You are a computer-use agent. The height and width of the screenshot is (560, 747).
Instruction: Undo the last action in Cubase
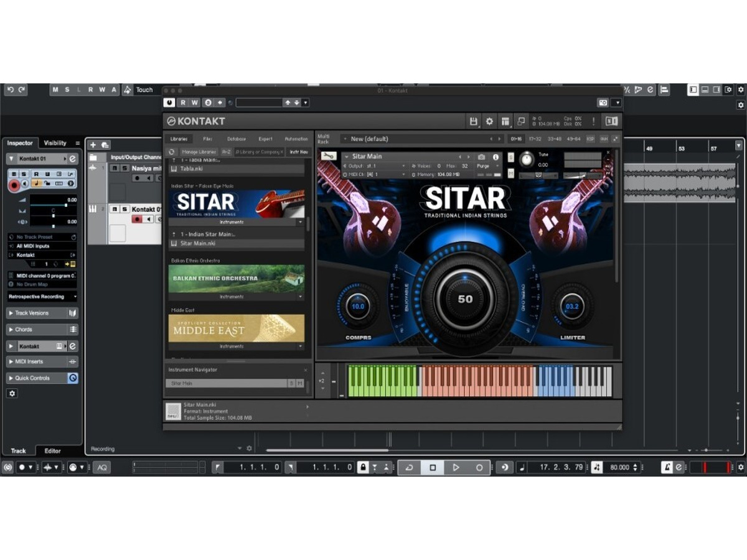point(11,90)
